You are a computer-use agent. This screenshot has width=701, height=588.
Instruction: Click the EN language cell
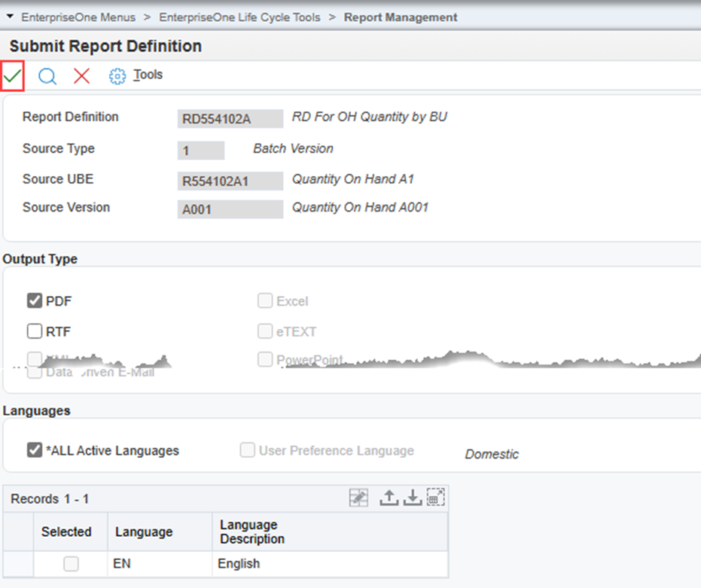click(160, 564)
